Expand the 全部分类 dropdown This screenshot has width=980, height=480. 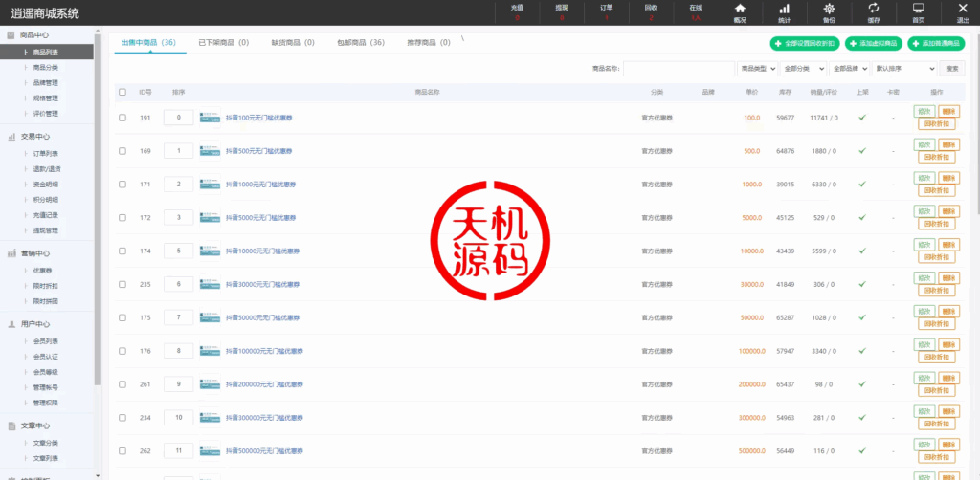[803, 69]
